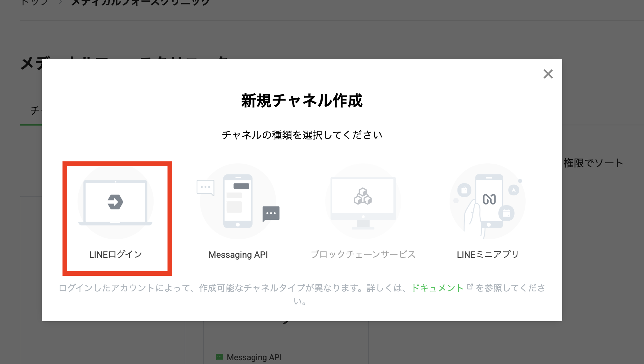This screenshot has height=364, width=644.
Task: Click the laptop icon inside the red highlight
Action: [x=115, y=201]
